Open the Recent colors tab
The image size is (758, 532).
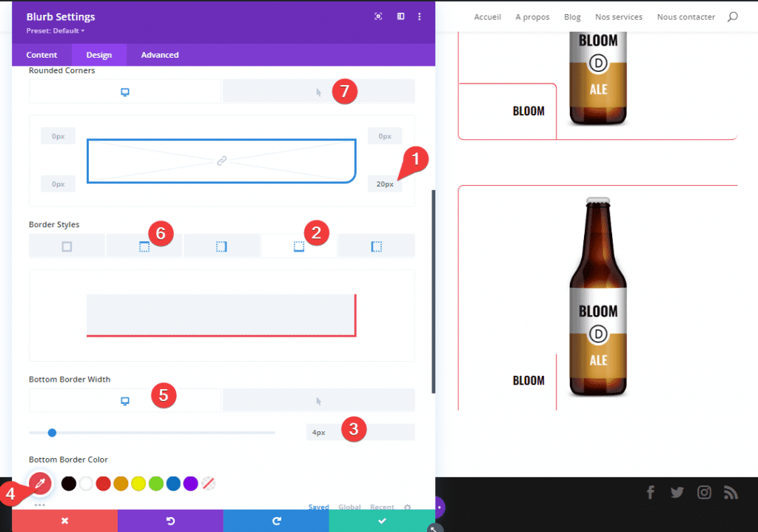[x=382, y=506]
